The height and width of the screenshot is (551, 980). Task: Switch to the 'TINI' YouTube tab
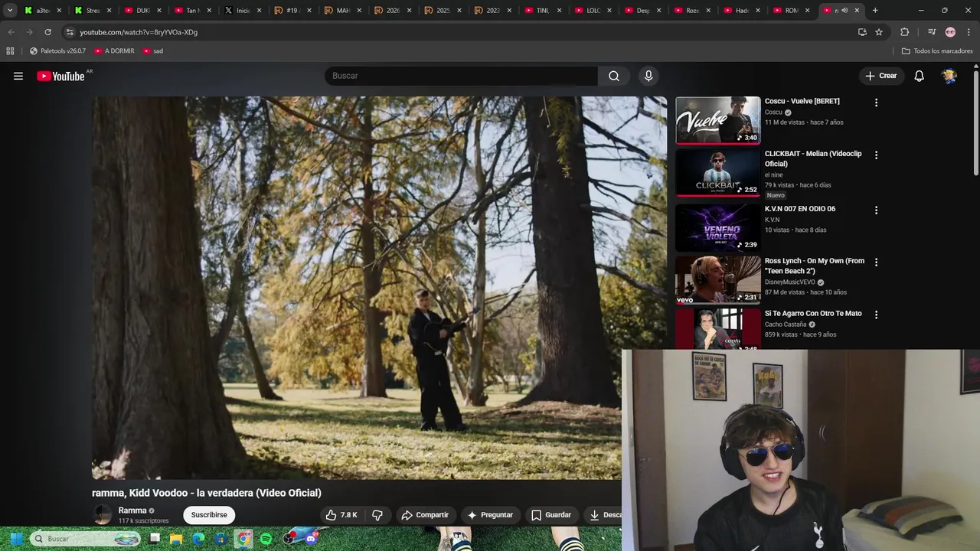(x=541, y=11)
